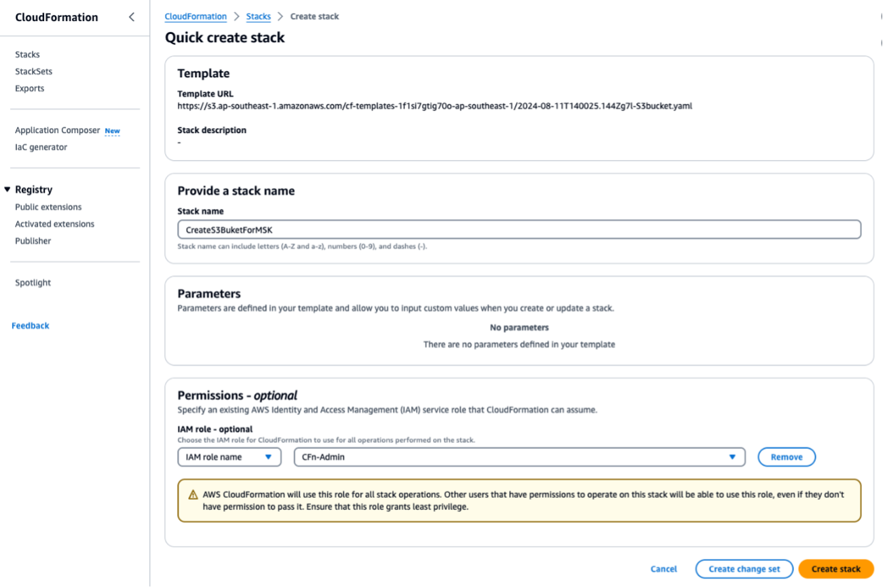Collapse the Registry section
The image size is (885, 588).
[7, 189]
